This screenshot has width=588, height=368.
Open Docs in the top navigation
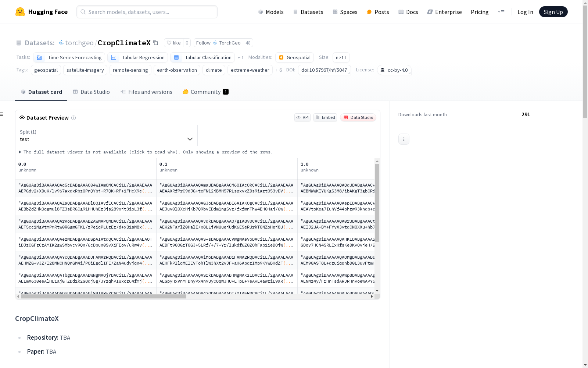tap(408, 12)
